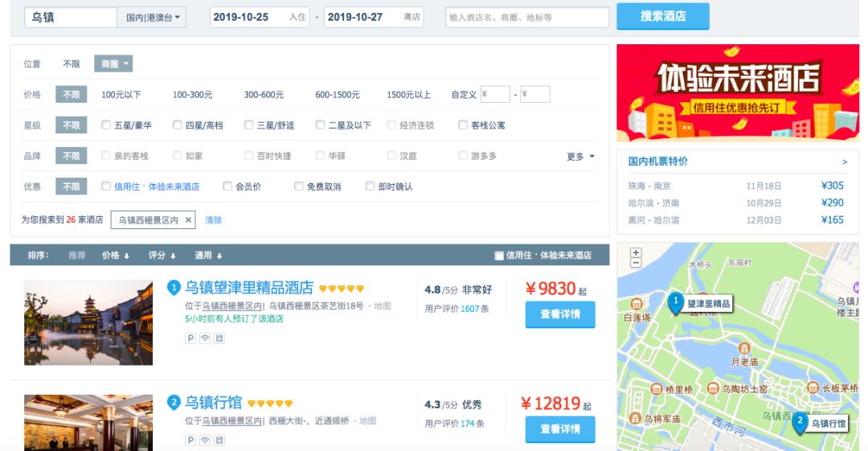Select 珠海 - 南京 flight deal

tap(735, 186)
